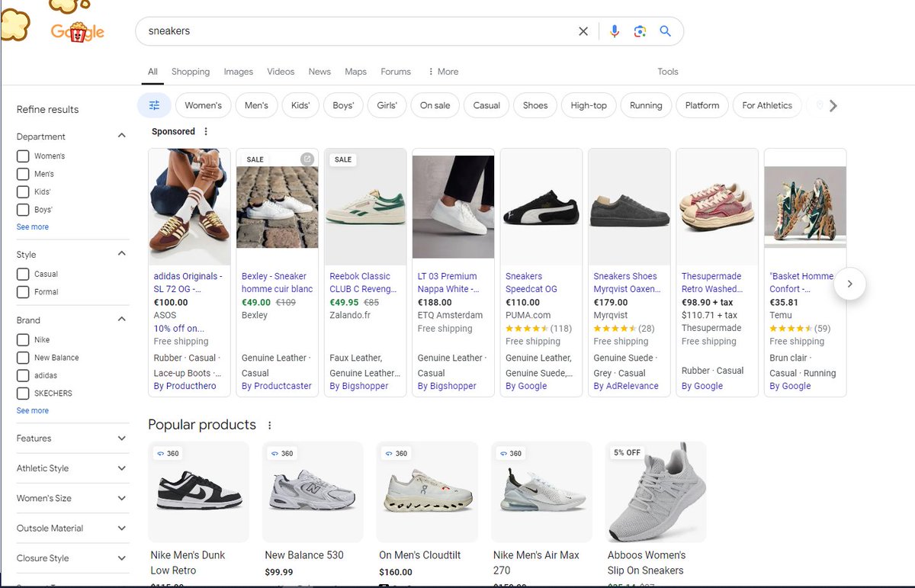Tick the Men's department checkbox

(23, 174)
